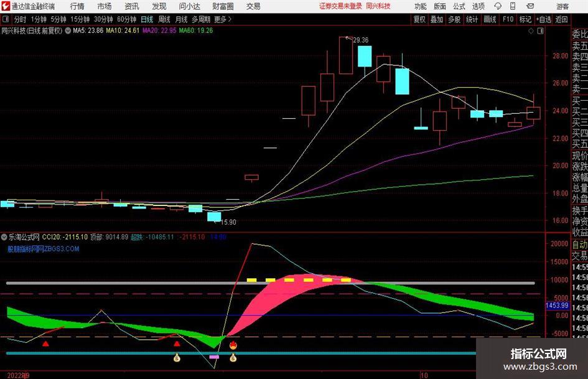The image size is (588, 379).
Task: Click the MA5: 23.86 readout
Action: tap(88, 30)
